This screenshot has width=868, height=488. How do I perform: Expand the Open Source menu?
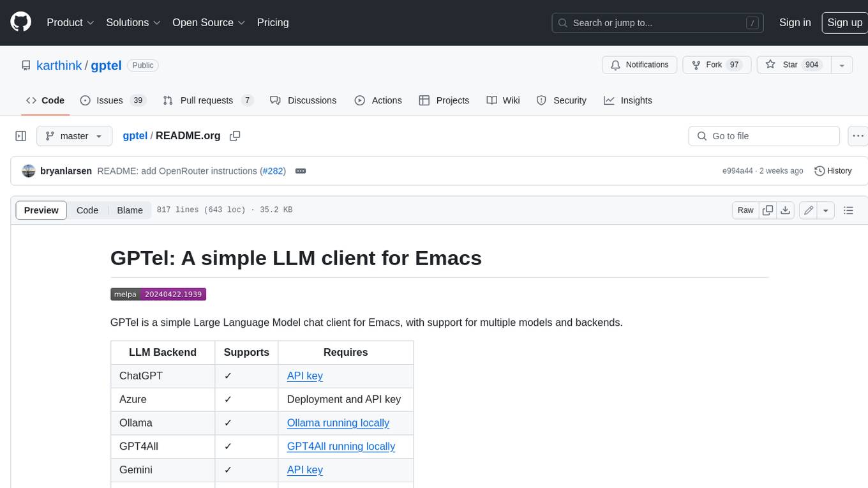pyautogui.click(x=209, y=22)
